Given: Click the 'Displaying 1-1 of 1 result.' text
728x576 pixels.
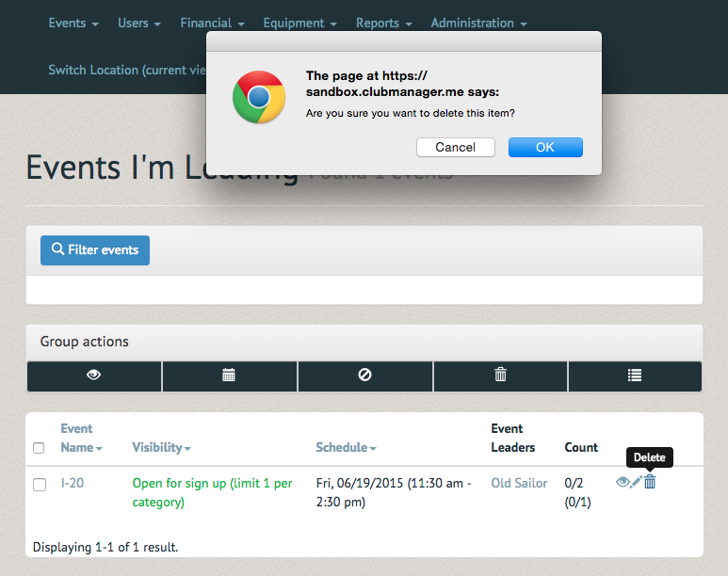Looking at the screenshot, I should 105,547.
